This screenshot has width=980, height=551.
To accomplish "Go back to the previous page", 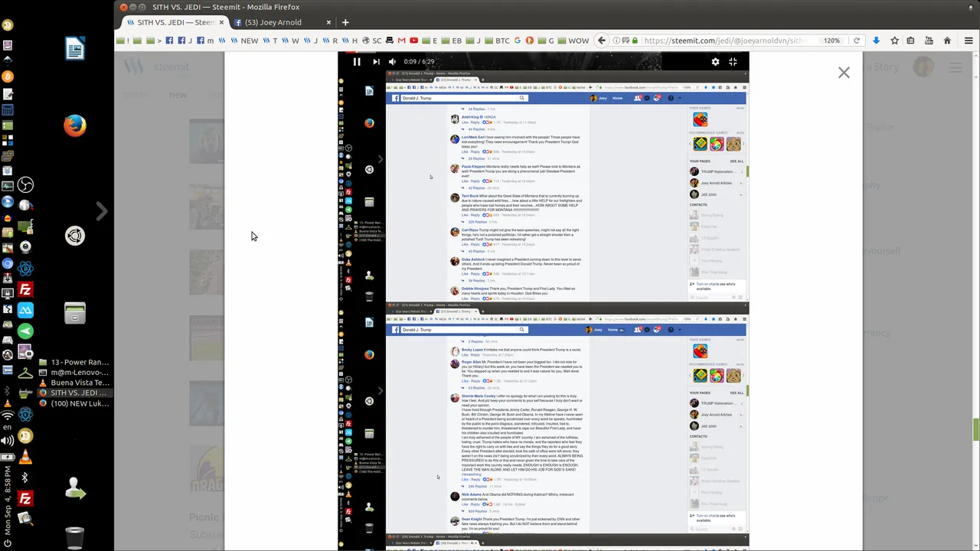I will (x=602, y=41).
